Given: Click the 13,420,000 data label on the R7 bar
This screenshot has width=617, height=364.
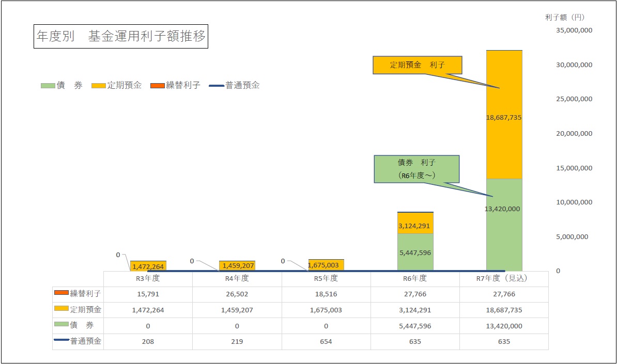Looking at the screenshot, I should pos(502,209).
